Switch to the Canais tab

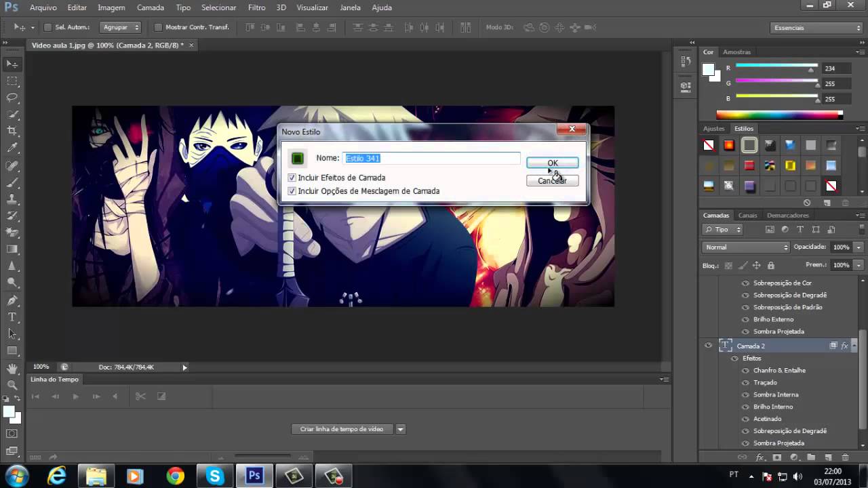point(747,216)
